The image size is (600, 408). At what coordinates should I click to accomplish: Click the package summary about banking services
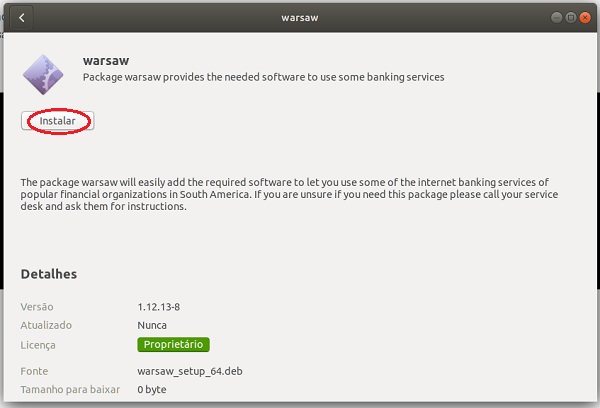click(x=264, y=77)
